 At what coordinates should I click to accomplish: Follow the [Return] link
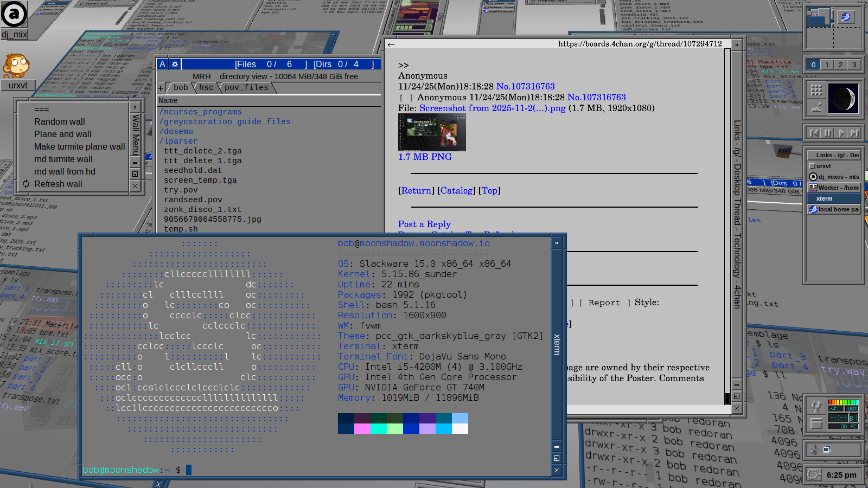coord(416,191)
